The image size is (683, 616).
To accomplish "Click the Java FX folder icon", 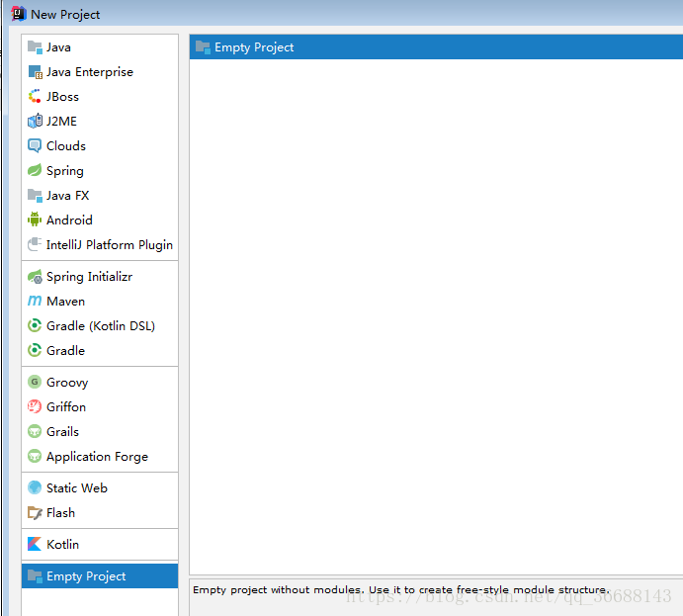I will tap(35, 195).
